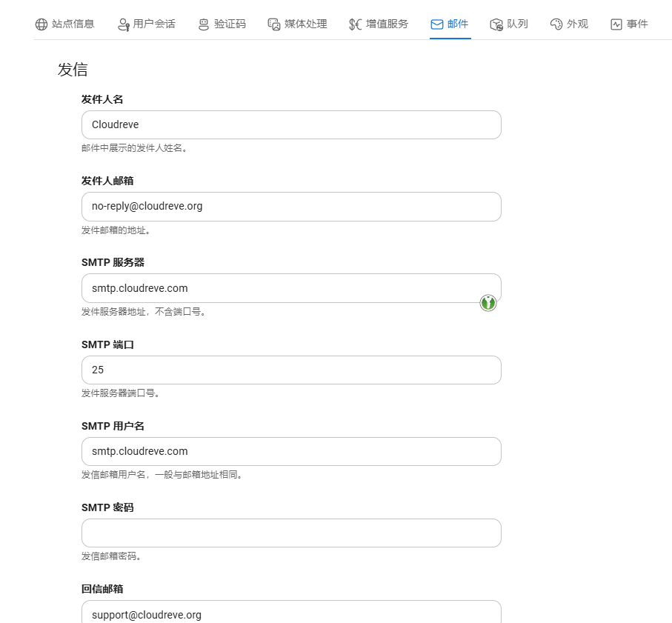The width and height of the screenshot is (672, 623).
Task: Click the 队列 cube icon
Action: (x=496, y=24)
